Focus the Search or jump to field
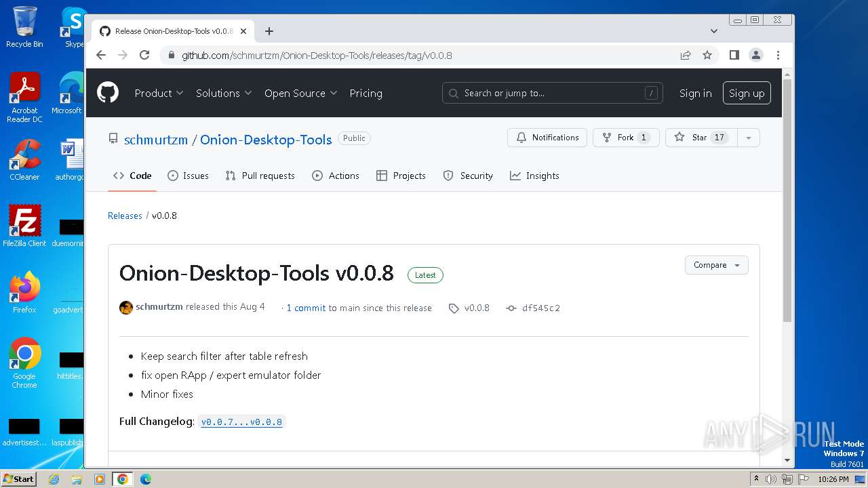Screen dimensions: 868x488 point(552,93)
